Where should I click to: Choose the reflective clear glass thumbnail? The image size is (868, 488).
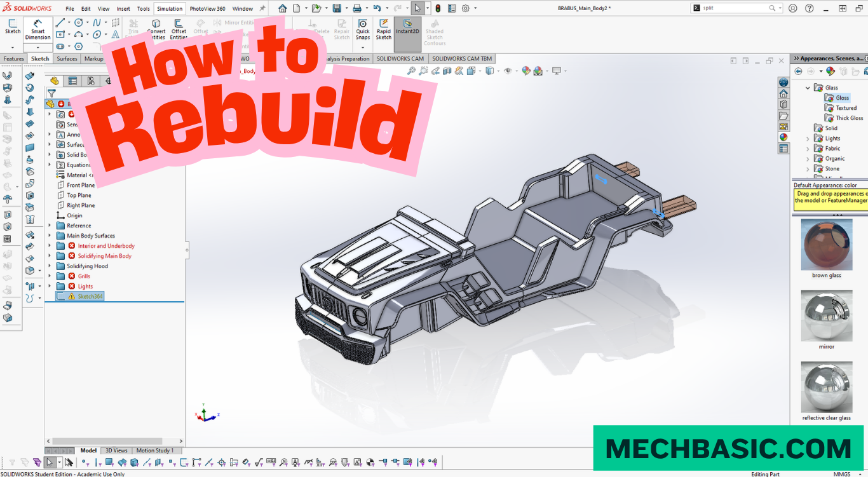pyautogui.click(x=826, y=387)
